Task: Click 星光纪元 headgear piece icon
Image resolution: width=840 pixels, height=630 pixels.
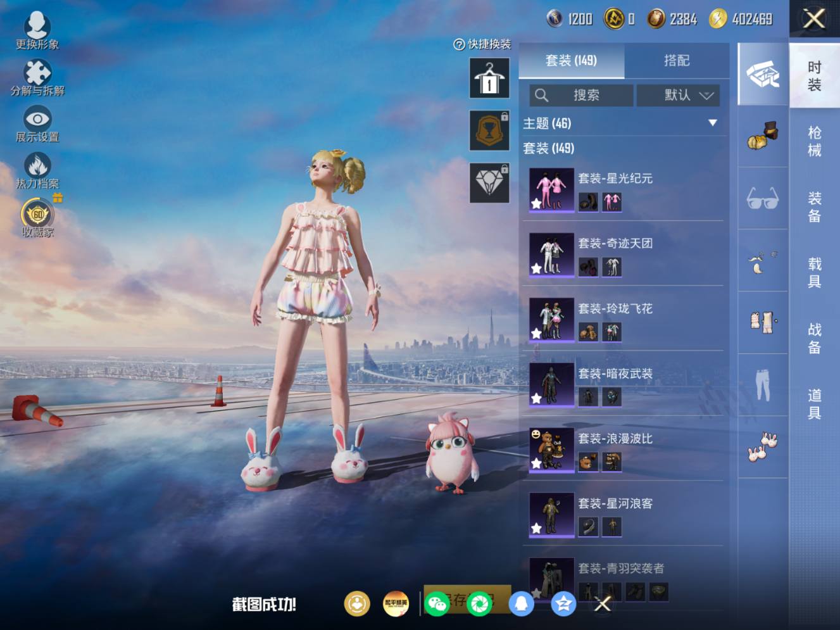Action: 588,202
